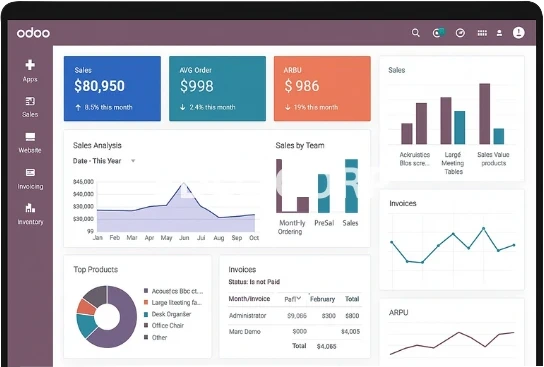544x367 pixels.
Task: Click the search magnifier icon
Action: tap(416, 33)
